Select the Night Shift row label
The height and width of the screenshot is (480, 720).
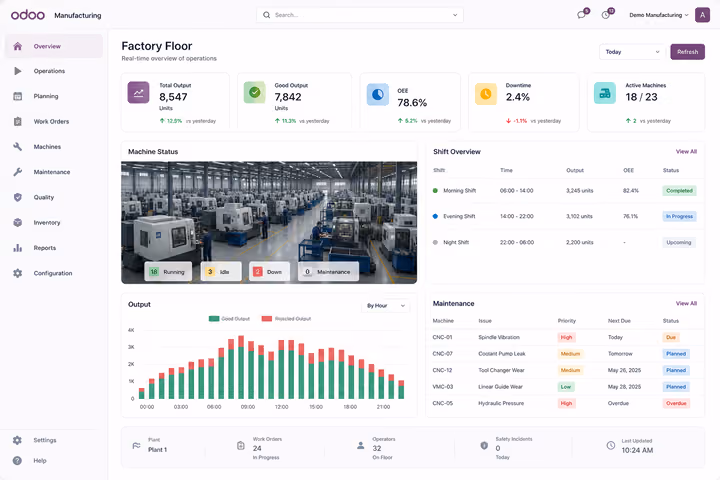coord(456,243)
